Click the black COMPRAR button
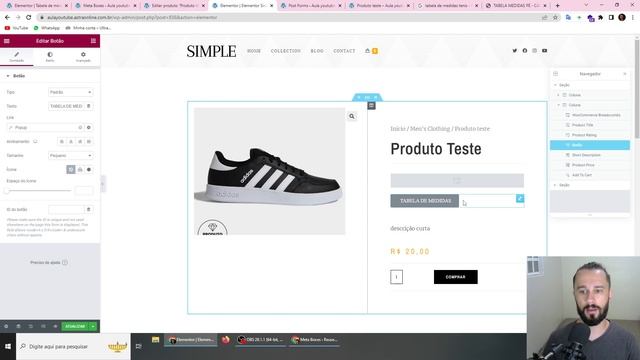Image resolution: width=640 pixels, height=360 pixels. (456, 277)
